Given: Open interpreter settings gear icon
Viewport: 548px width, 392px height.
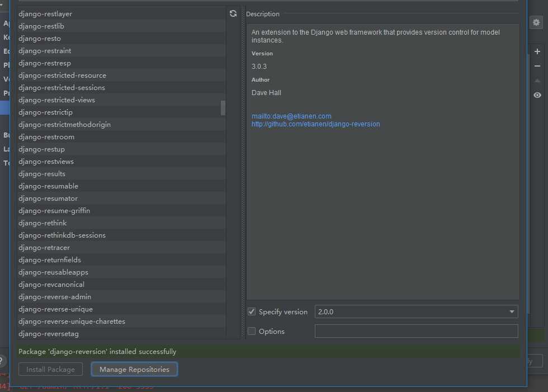Looking at the screenshot, I should [x=536, y=23].
